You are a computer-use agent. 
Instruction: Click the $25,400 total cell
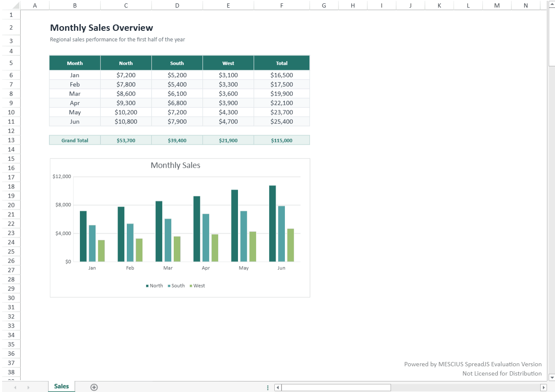(x=282, y=122)
